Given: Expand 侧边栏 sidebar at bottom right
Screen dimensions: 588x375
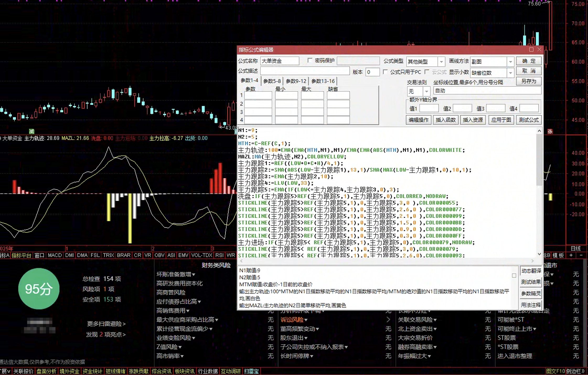Looking at the screenshot, I should 575,371.
